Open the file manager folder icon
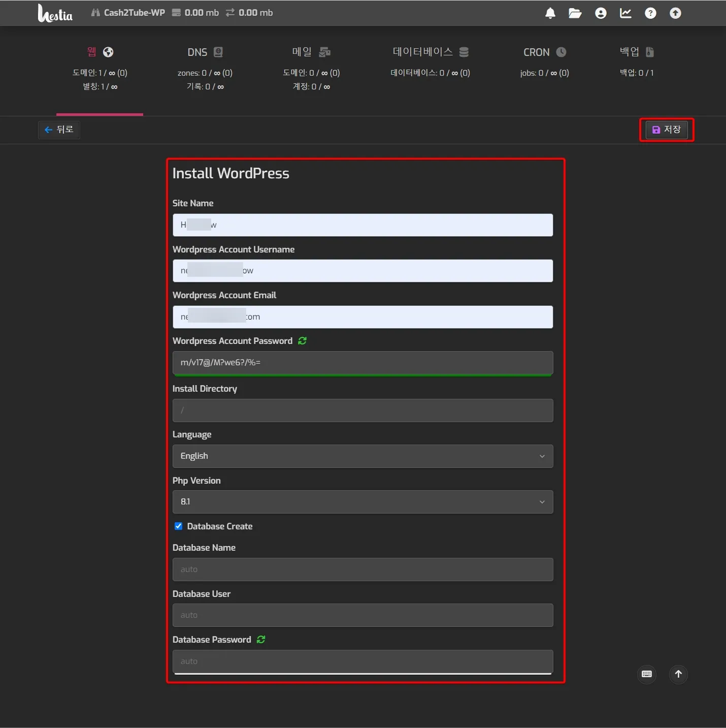Viewport: 726px width, 728px height. [575, 13]
